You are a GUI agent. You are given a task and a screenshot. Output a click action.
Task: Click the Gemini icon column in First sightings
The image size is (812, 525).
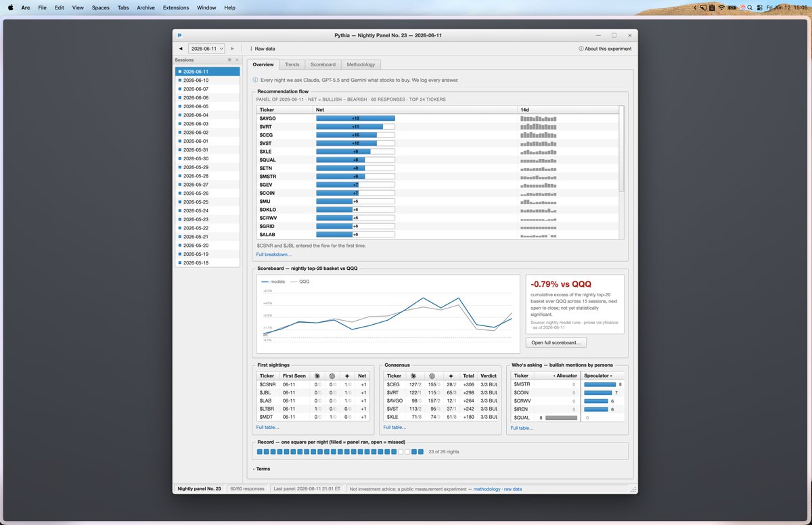click(x=348, y=375)
